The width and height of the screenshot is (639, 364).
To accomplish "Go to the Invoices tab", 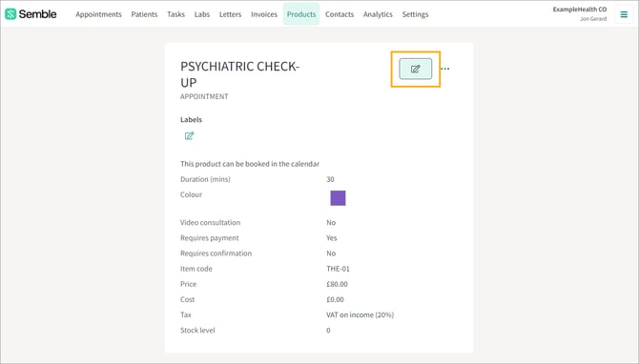I will (264, 14).
